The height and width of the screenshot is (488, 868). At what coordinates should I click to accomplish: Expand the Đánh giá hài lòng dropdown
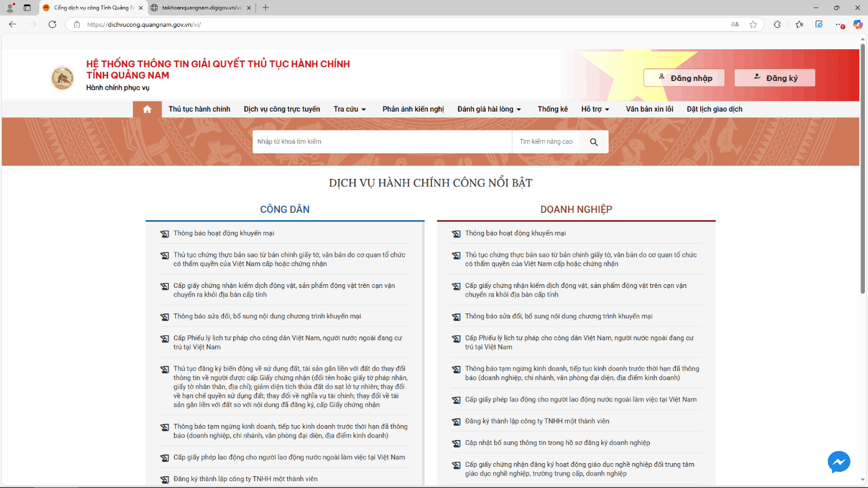[x=489, y=109]
